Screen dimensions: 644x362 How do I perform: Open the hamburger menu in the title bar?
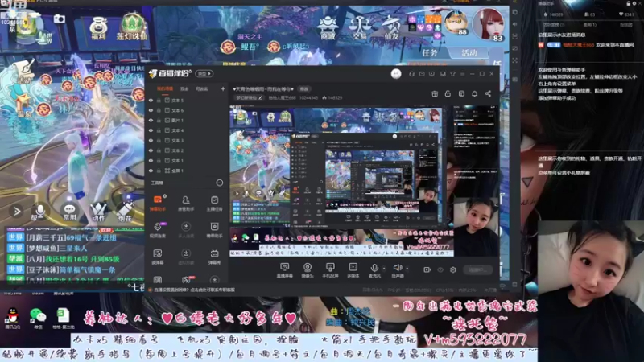tap(462, 74)
